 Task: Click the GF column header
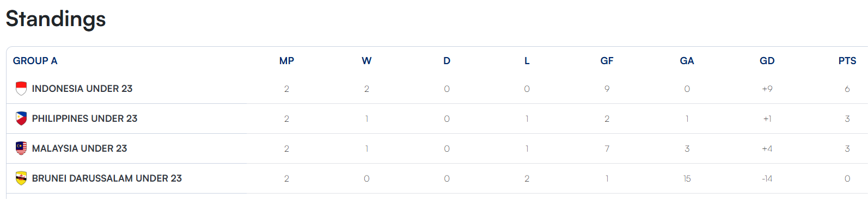click(x=607, y=61)
